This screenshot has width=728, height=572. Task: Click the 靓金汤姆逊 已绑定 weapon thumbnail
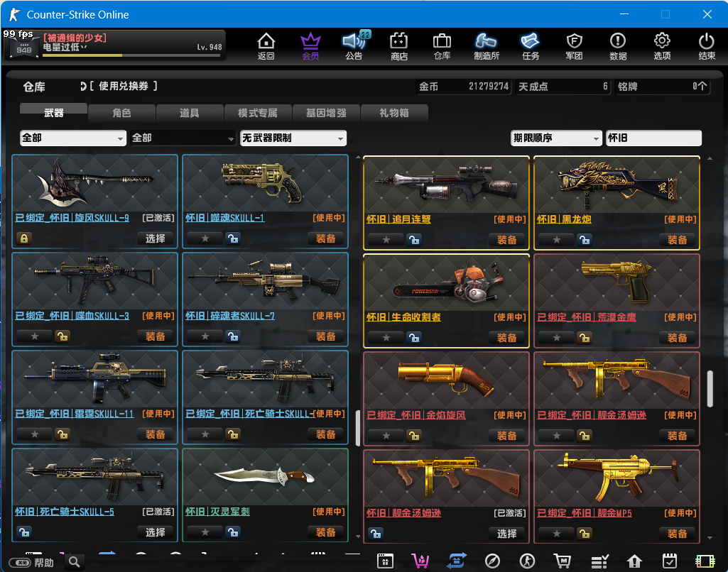[616, 381]
